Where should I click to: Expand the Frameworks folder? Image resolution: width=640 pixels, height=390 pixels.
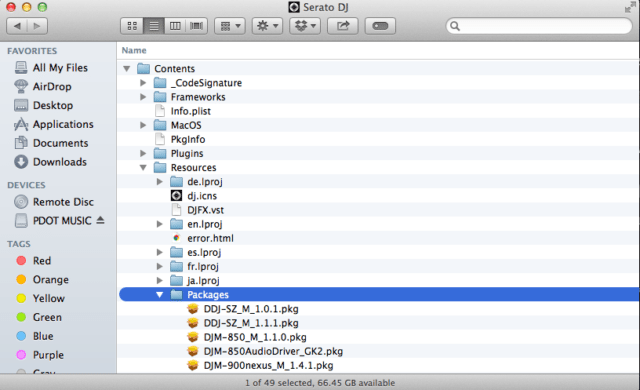[143, 97]
